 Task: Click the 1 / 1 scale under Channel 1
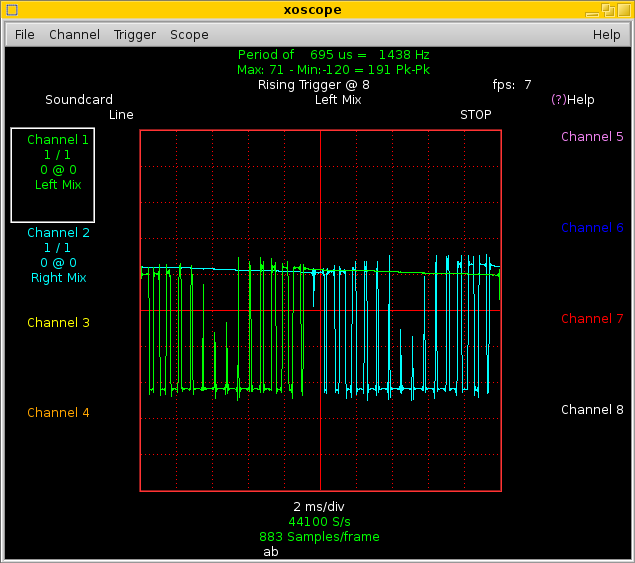tap(57, 155)
